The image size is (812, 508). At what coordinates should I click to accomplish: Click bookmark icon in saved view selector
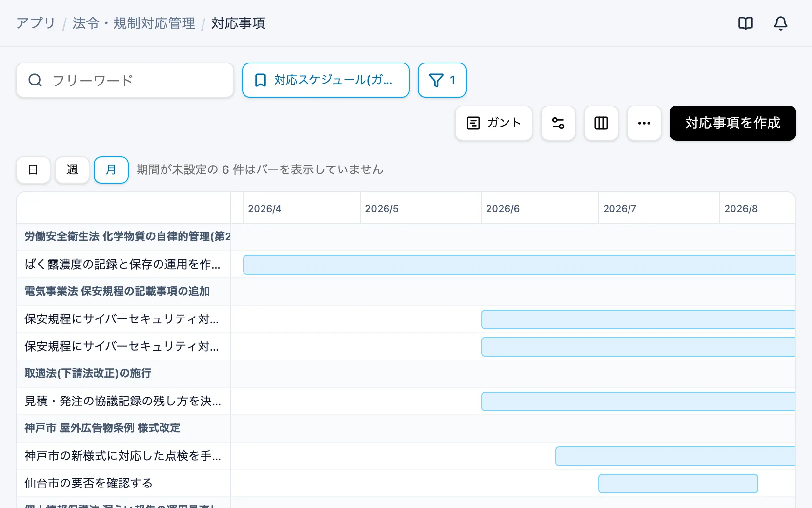click(261, 80)
